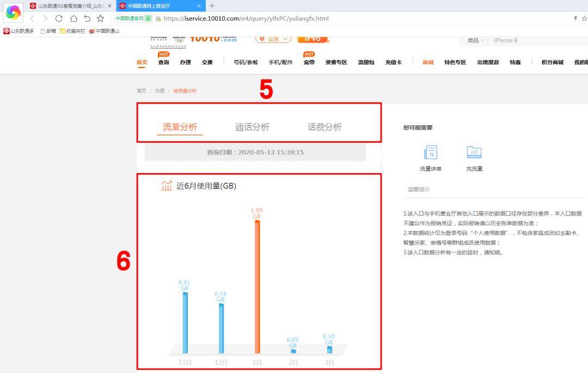Go to 号码/套餐 in navigation

coord(246,62)
